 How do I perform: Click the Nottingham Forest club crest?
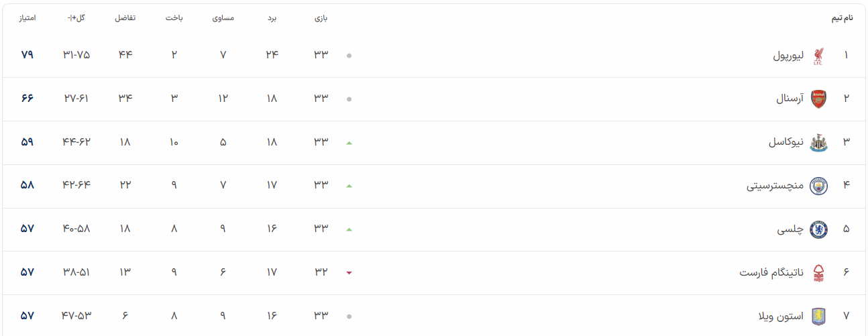click(818, 273)
